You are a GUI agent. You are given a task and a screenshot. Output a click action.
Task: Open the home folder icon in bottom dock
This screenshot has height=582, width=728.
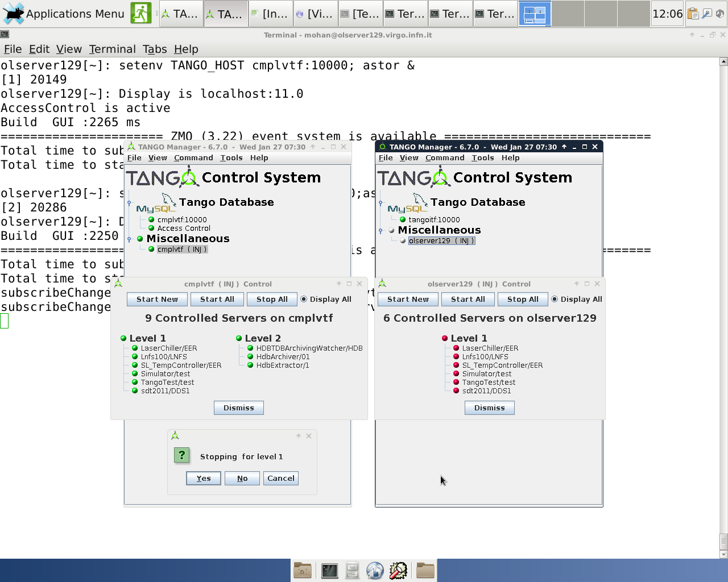[x=303, y=570]
